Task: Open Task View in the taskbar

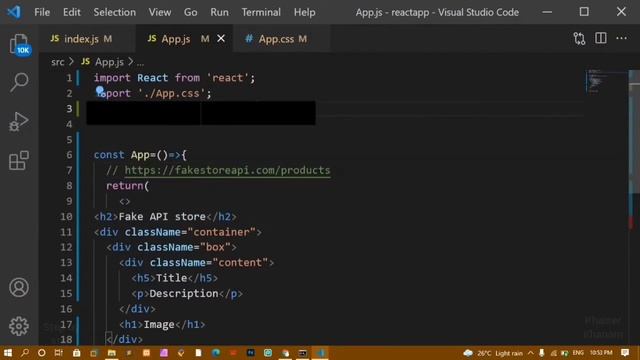Action: pos(59,353)
